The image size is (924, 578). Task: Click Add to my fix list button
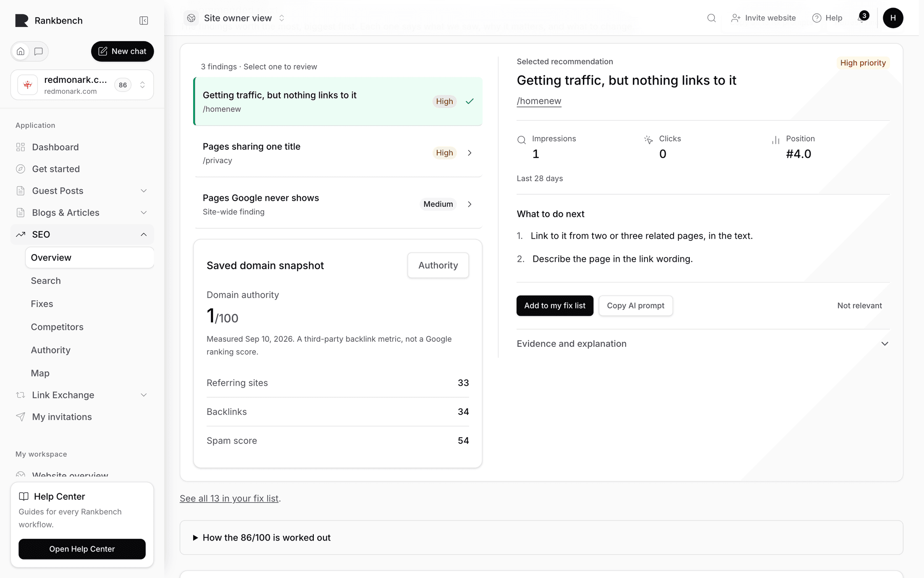pos(555,306)
